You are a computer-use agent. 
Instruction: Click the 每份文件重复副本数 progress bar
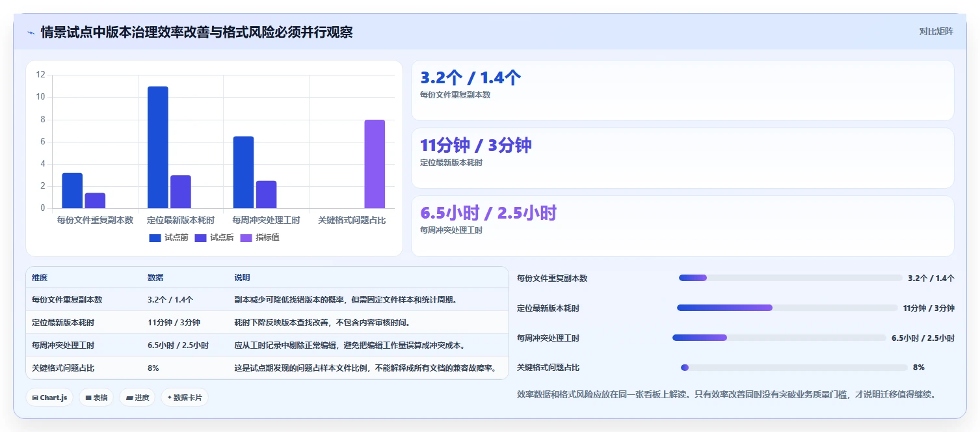click(x=791, y=278)
